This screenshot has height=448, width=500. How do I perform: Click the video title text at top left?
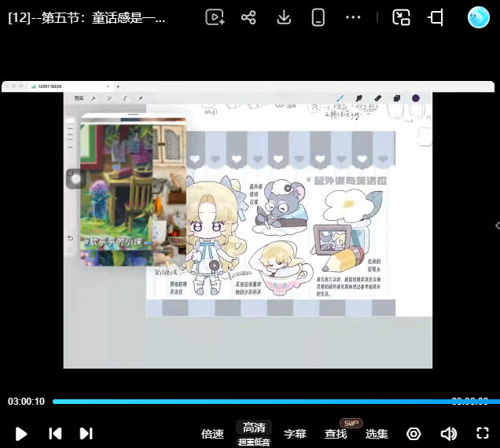click(86, 18)
